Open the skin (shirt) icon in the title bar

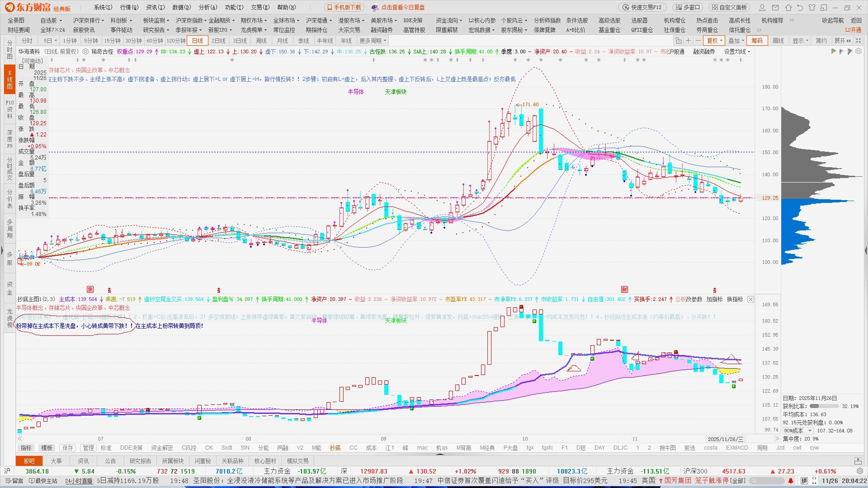(x=812, y=7)
